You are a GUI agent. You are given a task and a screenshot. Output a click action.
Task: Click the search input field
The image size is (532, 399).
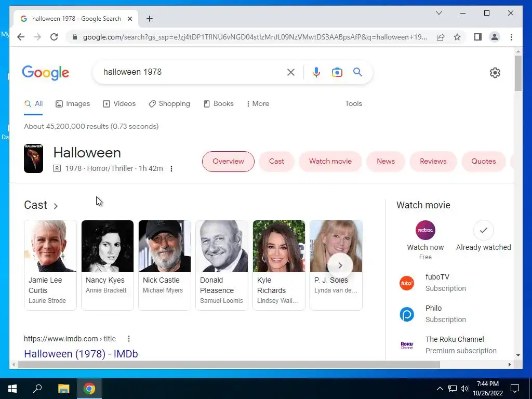(x=192, y=72)
